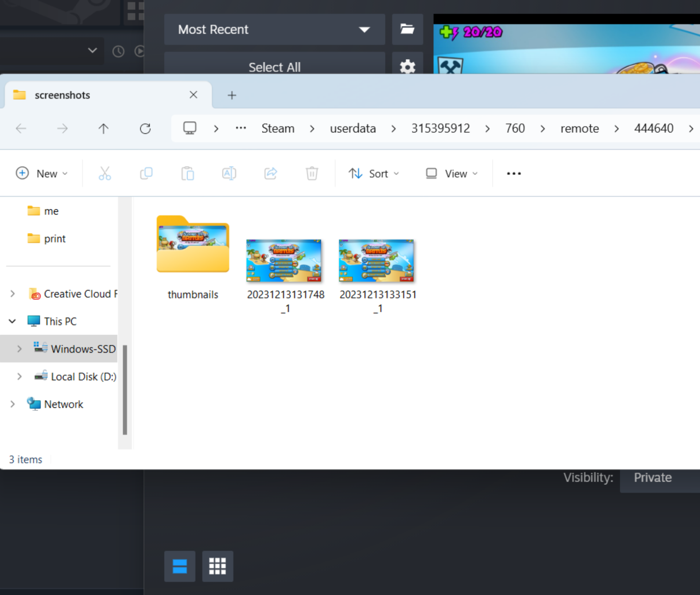Click the Steam show-on-disk folder icon

pyautogui.click(x=407, y=29)
